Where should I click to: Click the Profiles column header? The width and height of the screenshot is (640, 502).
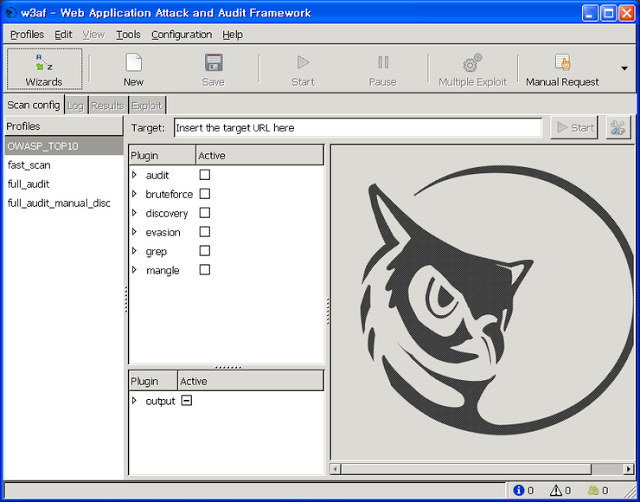(x=64, y=126)
